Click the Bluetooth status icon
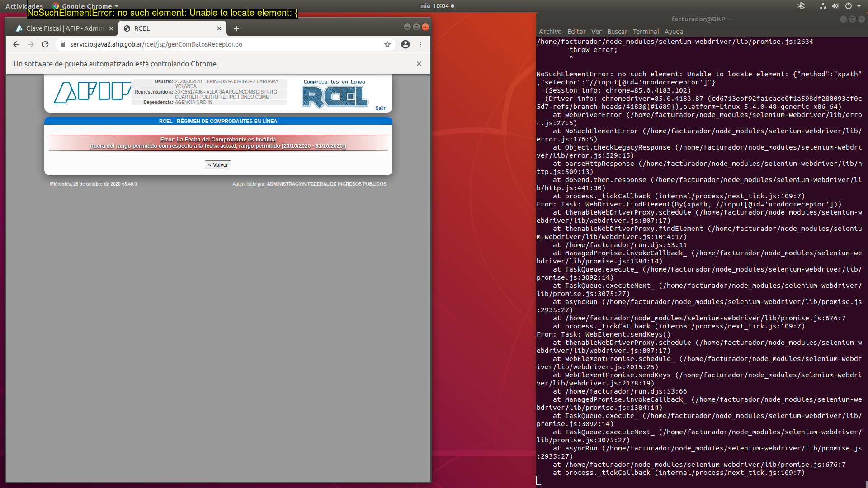The height and width of the screenshot is (488, 868). point(801,6)
